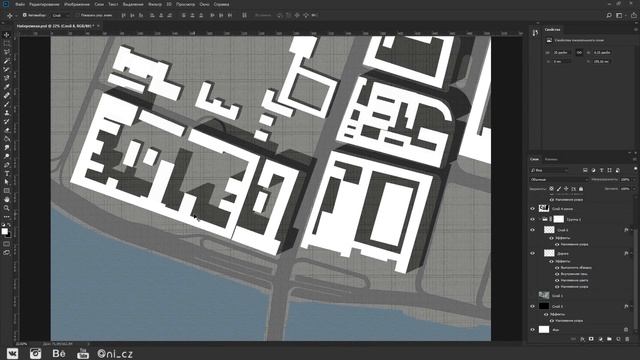
Task: Click the foreground color swatch
Action: pos(4,231)
